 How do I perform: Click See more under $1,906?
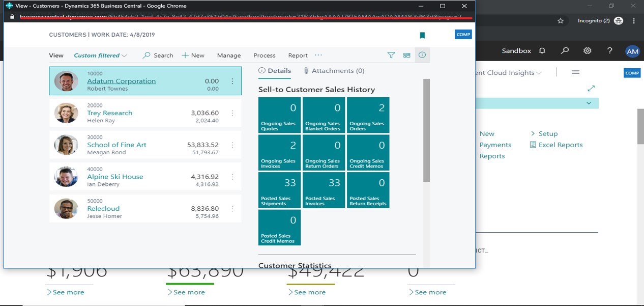[66, 292]
